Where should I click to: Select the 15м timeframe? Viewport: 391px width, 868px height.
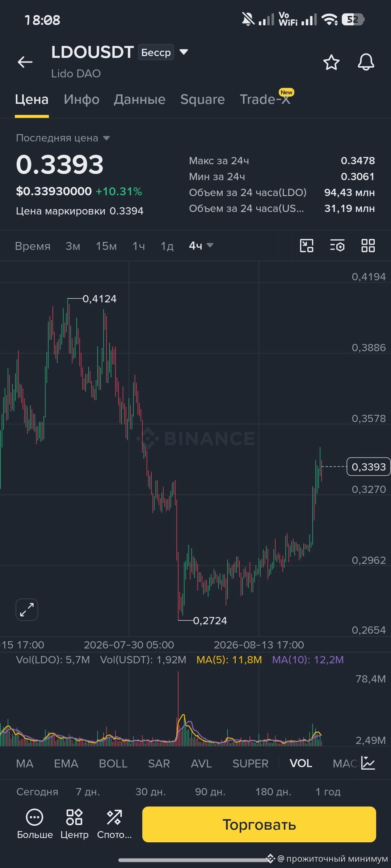click(x=106, y=246)
